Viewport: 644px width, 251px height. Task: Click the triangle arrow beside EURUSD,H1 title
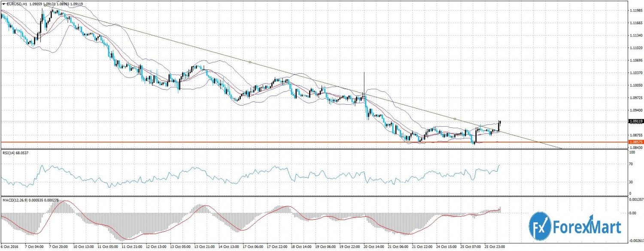[x=3, y=4]
